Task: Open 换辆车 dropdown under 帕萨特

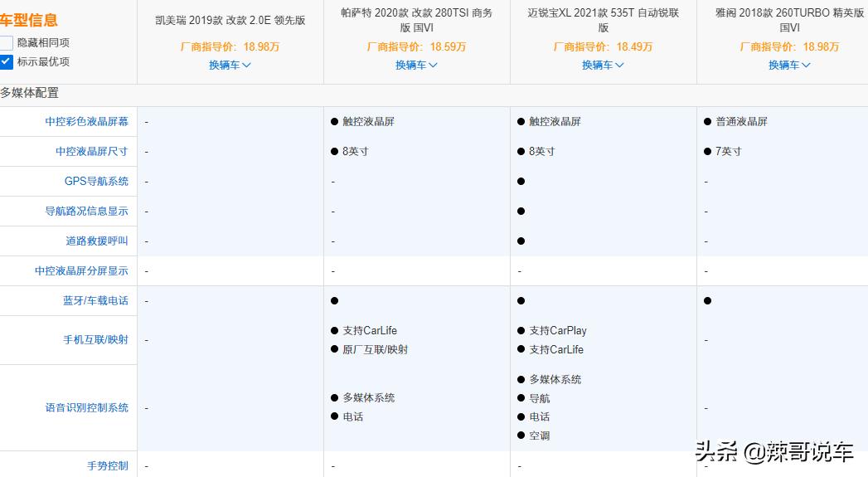Action: tap(416, 65)
